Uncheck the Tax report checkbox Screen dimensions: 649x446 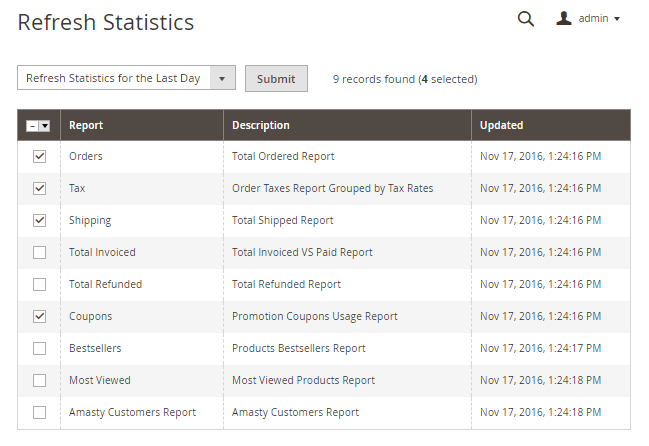point(40,189)
